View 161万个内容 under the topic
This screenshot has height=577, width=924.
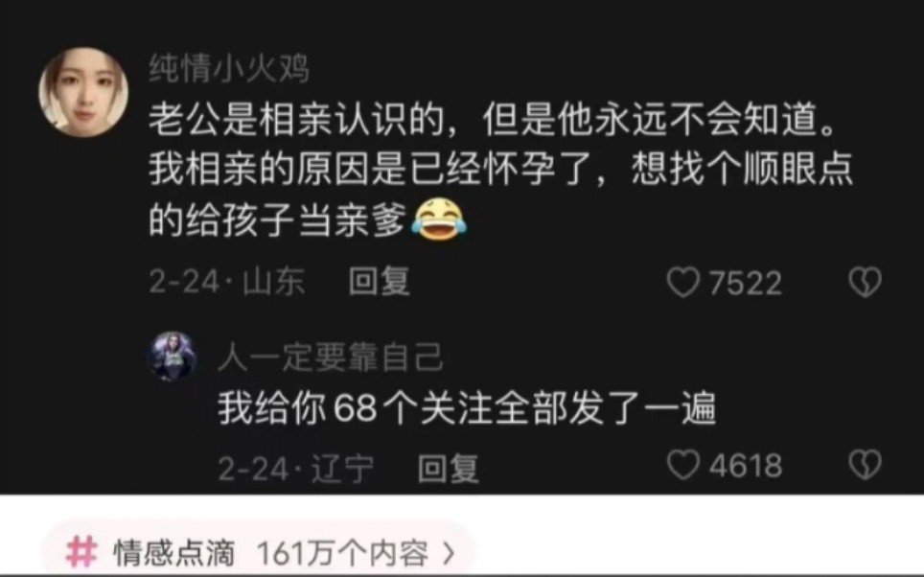343,553
